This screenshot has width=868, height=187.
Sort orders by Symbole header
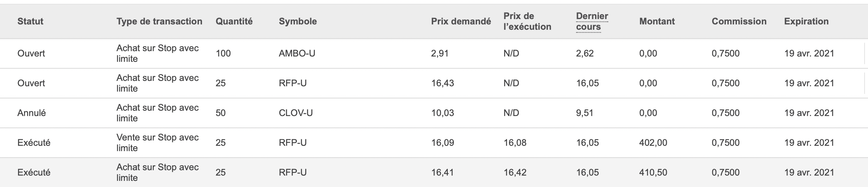click(298, 21)
